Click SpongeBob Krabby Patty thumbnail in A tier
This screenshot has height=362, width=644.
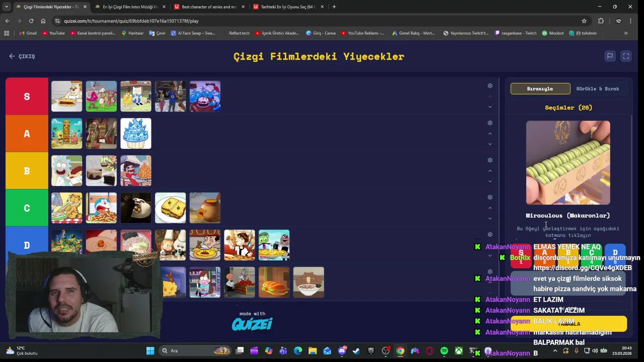tap(66, 134)
